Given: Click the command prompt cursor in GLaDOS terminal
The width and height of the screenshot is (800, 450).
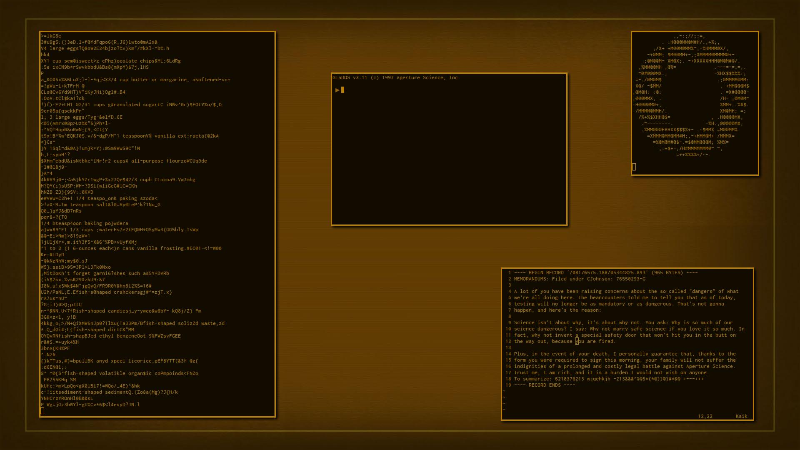Looking at the screenshot, I should (342, 90).
